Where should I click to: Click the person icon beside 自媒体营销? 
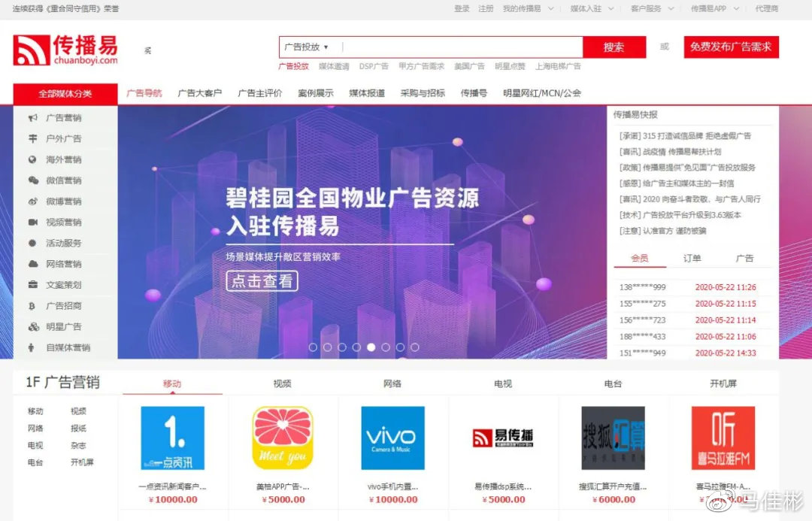32,347
